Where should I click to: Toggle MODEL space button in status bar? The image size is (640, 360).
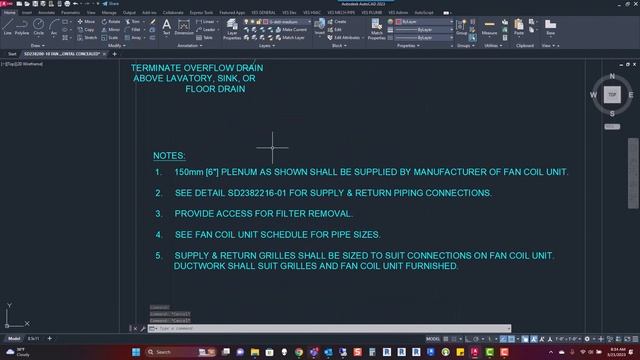point(433,339)
